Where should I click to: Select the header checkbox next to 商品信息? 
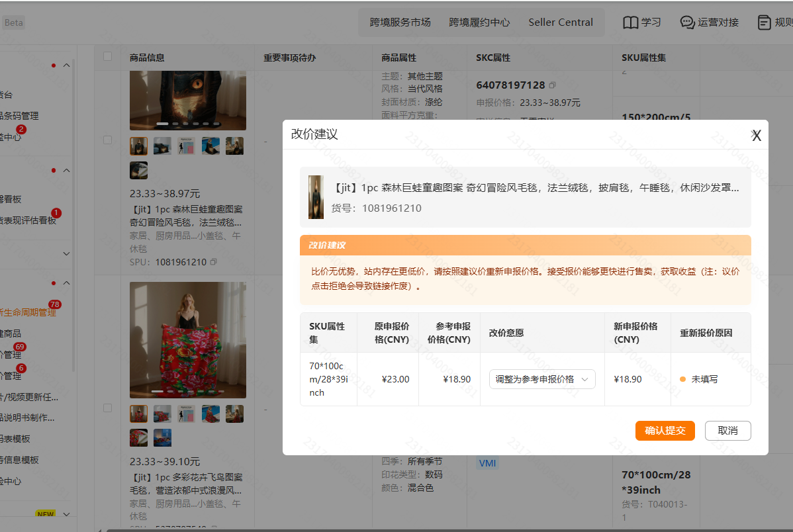108,57
